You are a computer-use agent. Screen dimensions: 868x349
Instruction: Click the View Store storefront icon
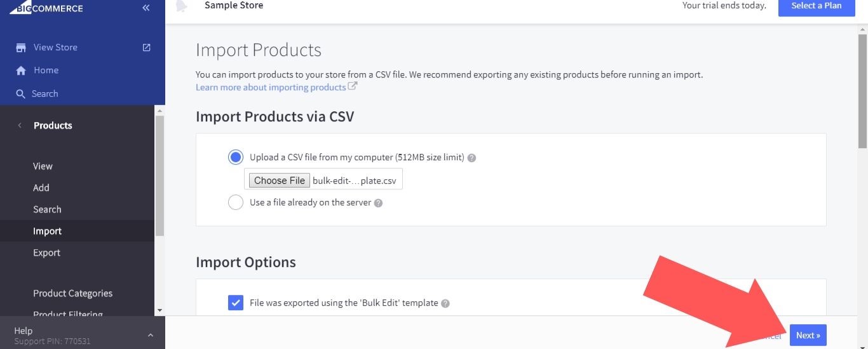(x=21, y=48)
